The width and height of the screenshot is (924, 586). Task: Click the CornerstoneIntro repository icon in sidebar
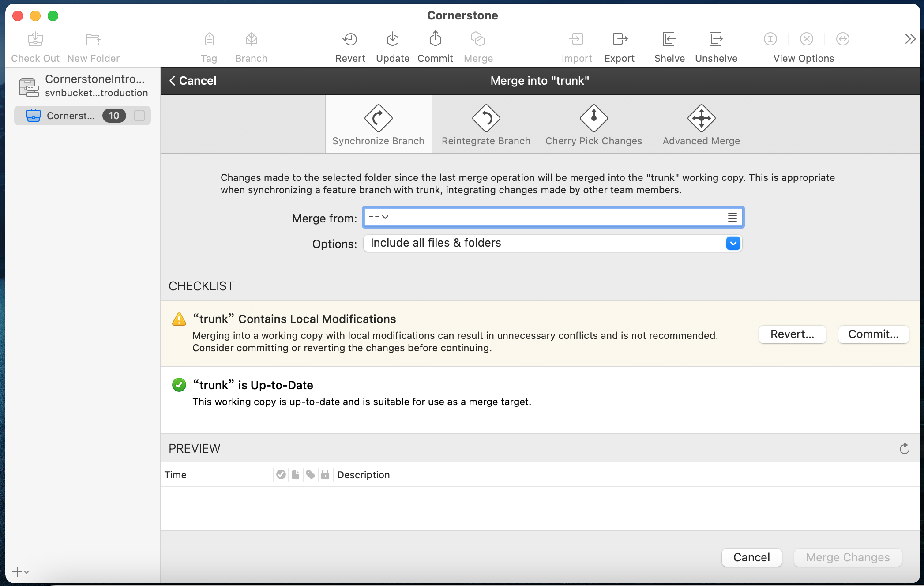click(29, 86)
